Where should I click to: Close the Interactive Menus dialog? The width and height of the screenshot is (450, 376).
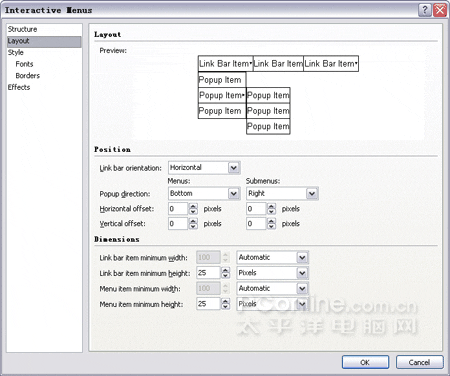[x=440, y=10]
